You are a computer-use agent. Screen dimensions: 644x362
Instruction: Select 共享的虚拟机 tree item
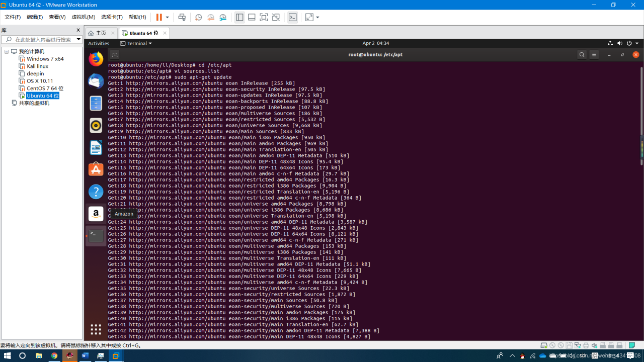point(34,103)
